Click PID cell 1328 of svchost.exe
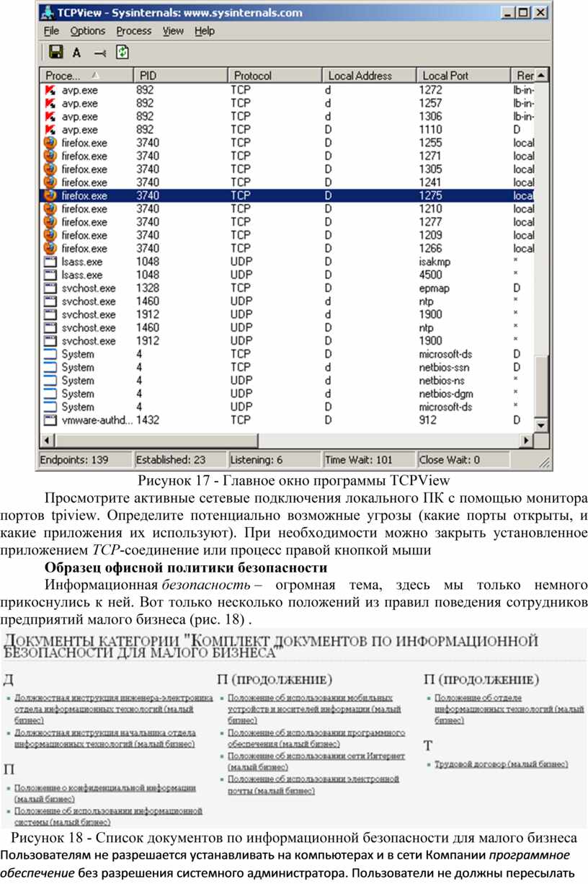The height and width of the screenshot is (884, 588). (148, 288)
